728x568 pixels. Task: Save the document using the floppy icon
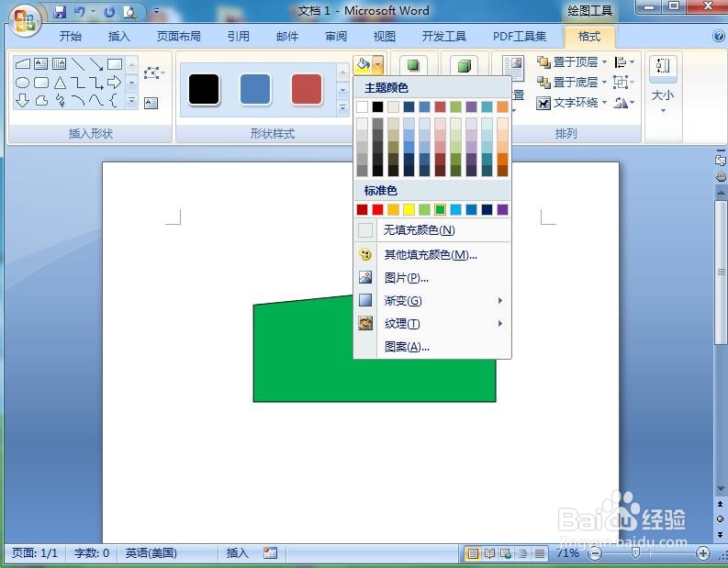click(x=60, y=12)
